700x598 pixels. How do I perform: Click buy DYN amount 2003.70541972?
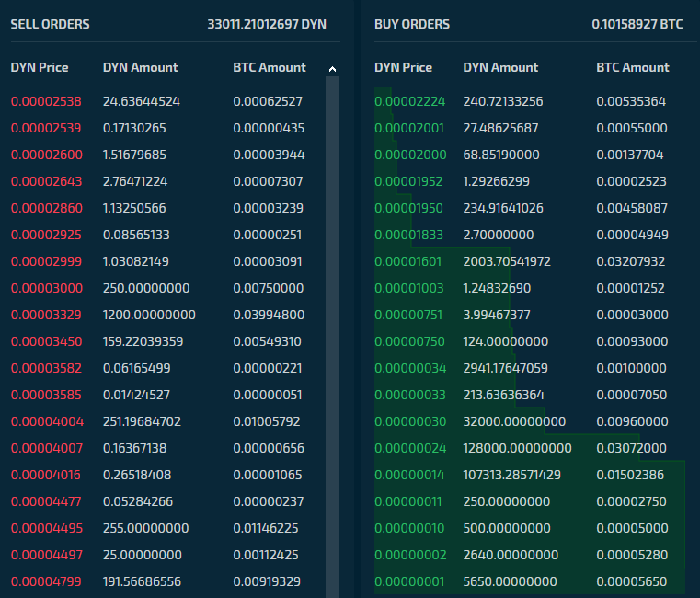(x=507, y=261)
